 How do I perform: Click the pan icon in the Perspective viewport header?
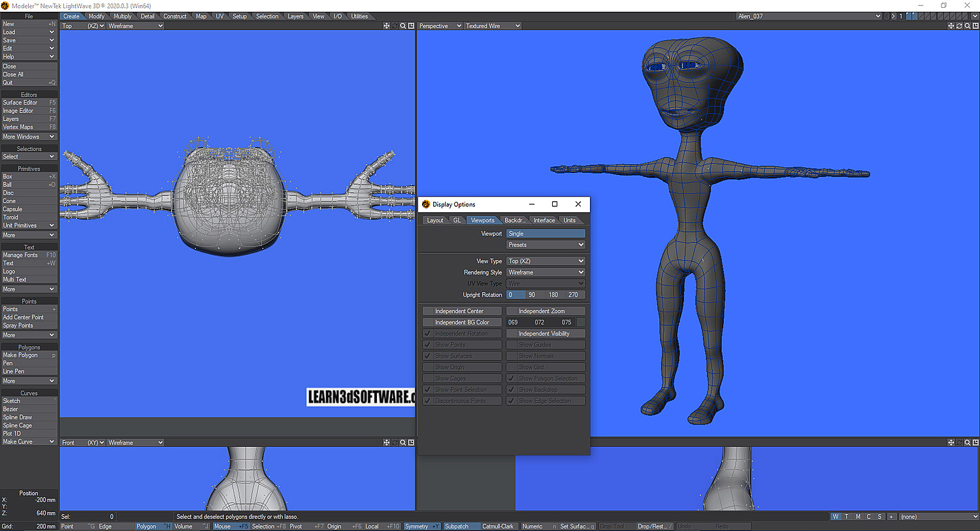coord(951,25)
